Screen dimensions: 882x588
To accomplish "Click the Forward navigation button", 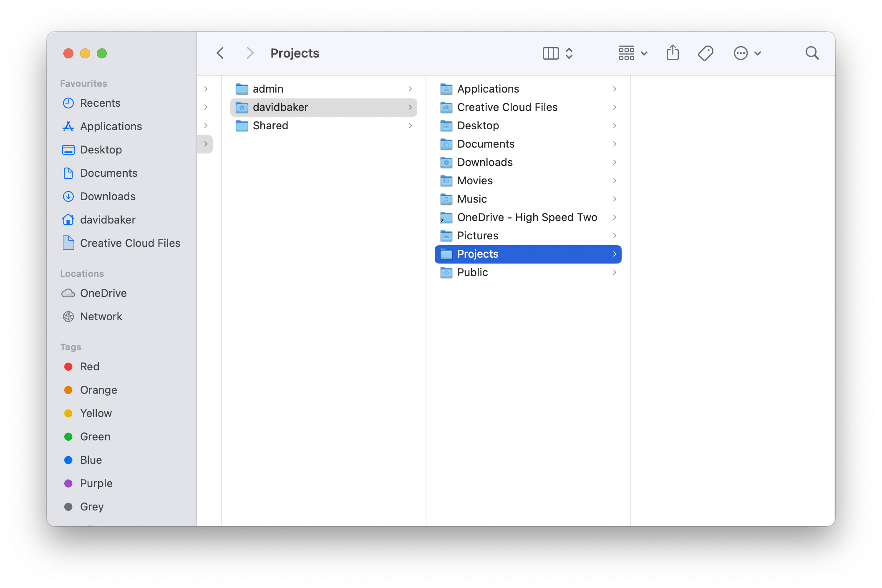I will click(250, 53).
